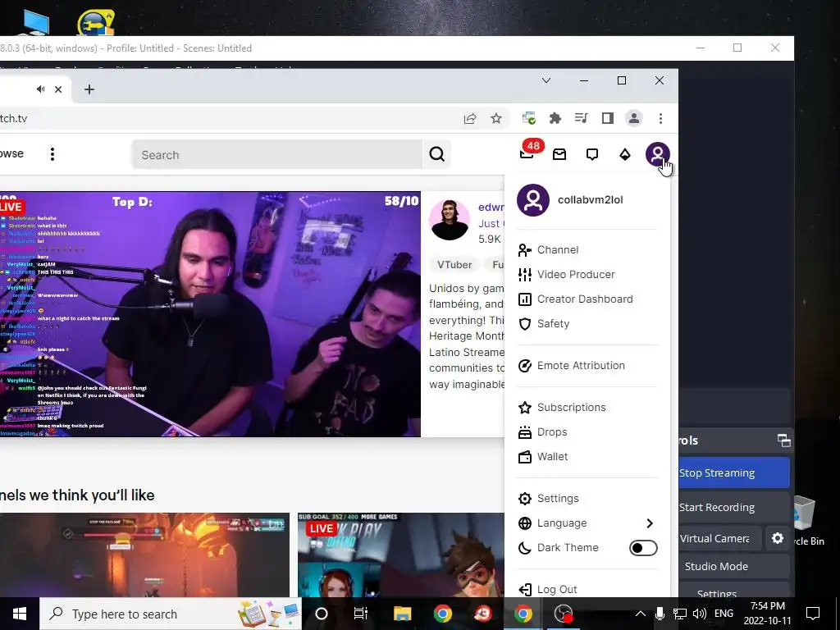840x630 pixels.
Task: Open the three-dot More menu beside Browse
Action: tap(52, 154)
